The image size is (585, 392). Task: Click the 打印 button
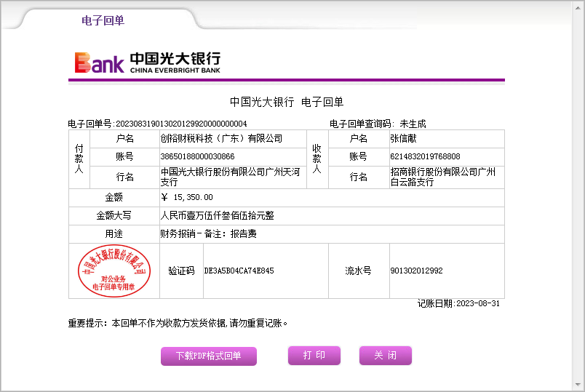(x=314, y=355)
